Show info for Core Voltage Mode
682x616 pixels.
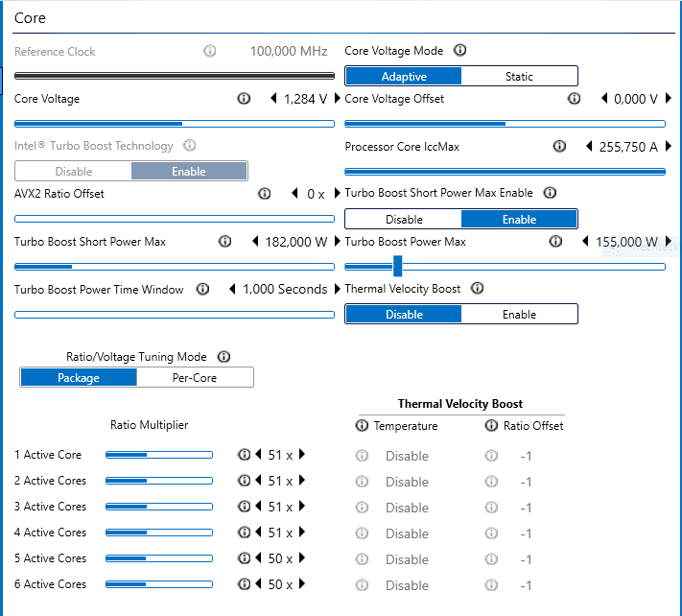click(x=459, y=51)
